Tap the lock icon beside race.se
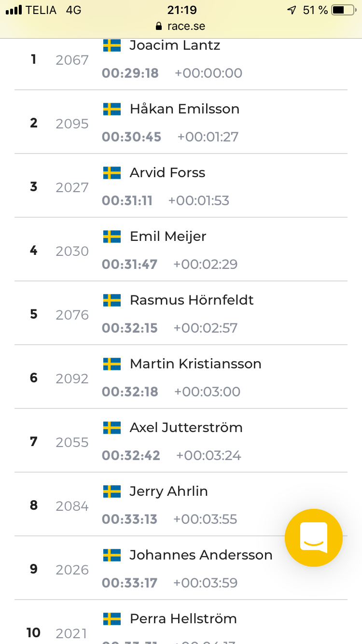Image resolution: width=362 pixels, height=644 pixels. tap(157, 27)
